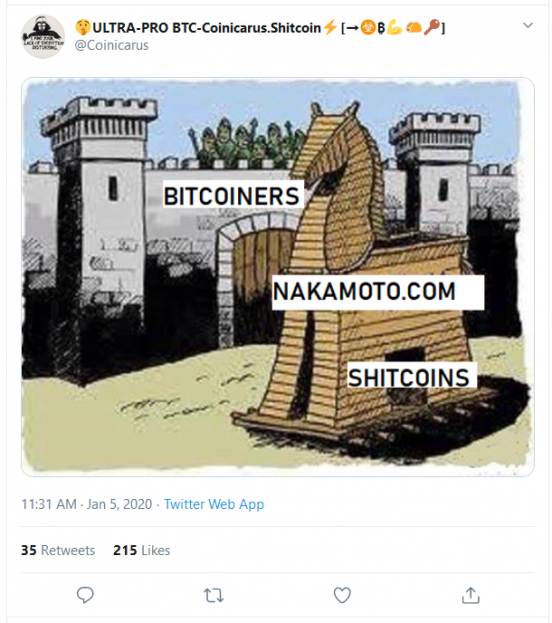The height and width of the screenshot is (623, 552).
Task: Click the flexed bicep emoji in name
Action: click(x=394, y=28)
